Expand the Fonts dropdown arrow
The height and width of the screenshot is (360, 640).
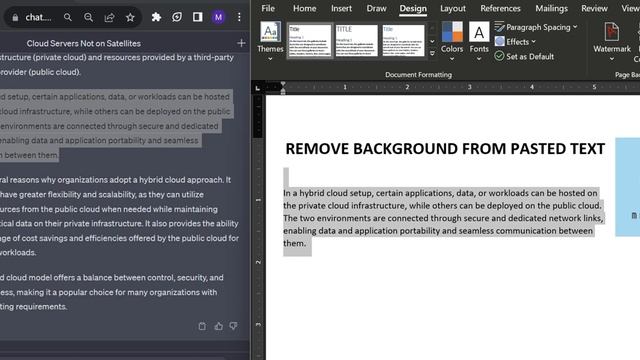point(479,59)
